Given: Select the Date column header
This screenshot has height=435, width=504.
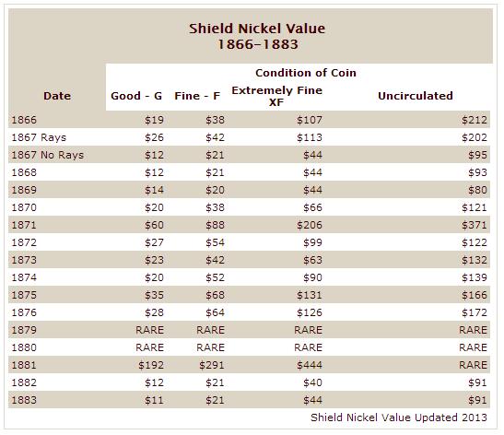Looking at the screenshot, I should point(57,96).
